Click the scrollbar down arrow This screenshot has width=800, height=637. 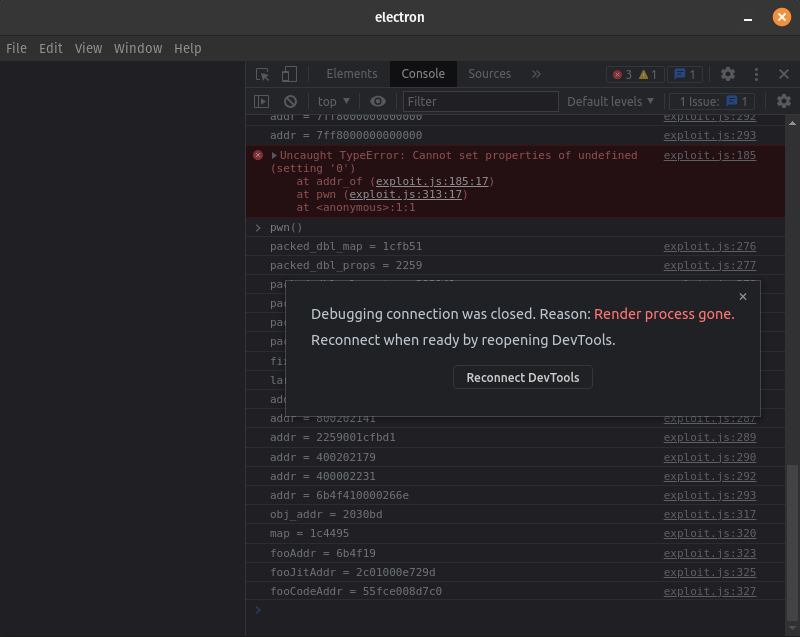792,628
